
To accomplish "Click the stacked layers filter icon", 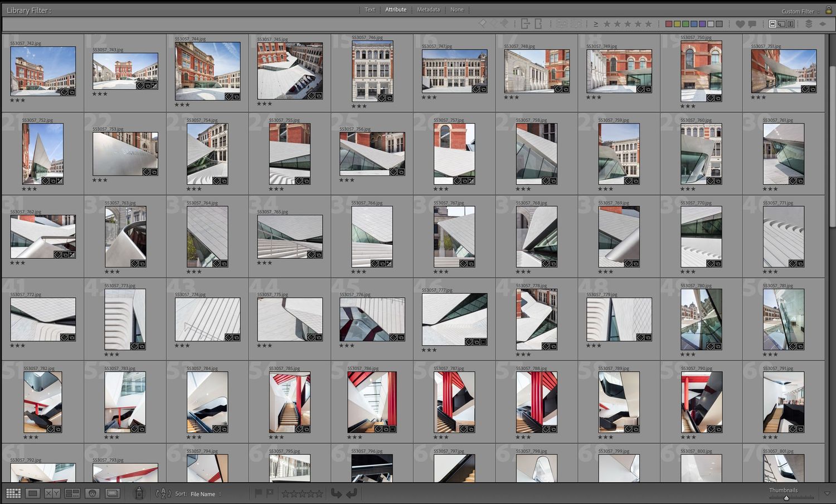I will point(809,24).
